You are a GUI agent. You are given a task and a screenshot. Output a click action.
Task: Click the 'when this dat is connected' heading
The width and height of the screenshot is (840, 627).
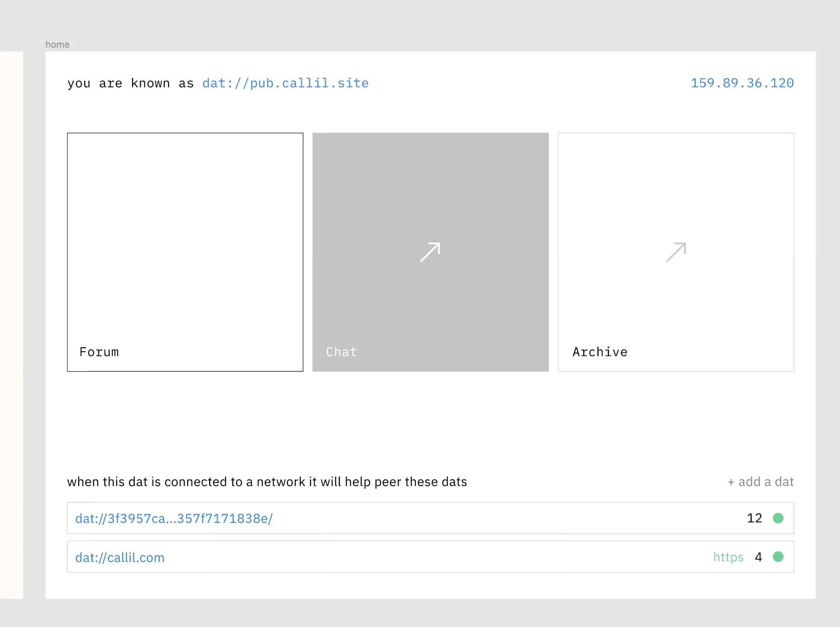pyautogui.click(x=267, y=482)
